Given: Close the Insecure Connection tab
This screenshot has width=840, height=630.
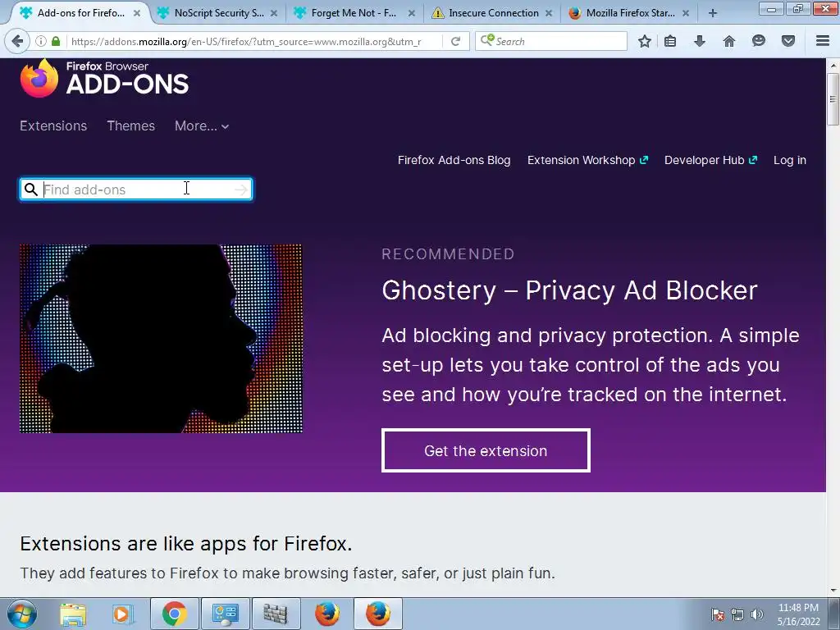Looking at the screenshot, I should [x=549, y=13].
